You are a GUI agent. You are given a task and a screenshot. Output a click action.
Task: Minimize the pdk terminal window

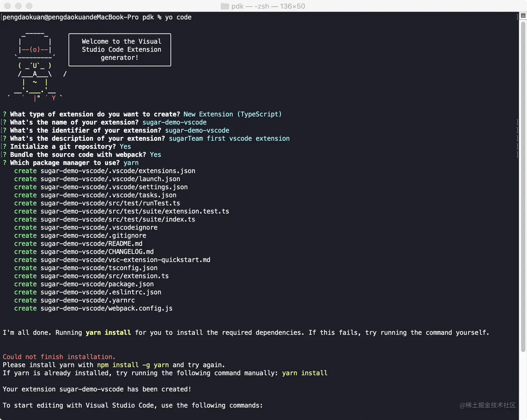click(18, 6)
